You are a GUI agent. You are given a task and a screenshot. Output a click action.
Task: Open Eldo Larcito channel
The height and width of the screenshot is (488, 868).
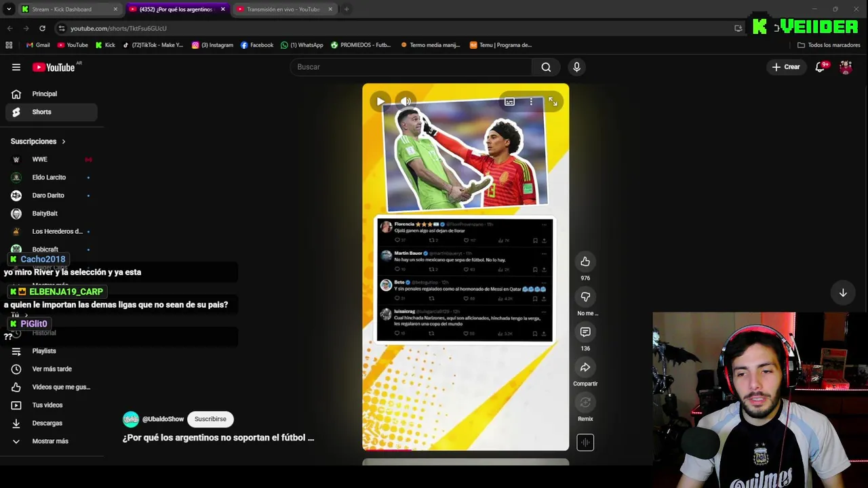pyautogui.click(x=52, y=178)
